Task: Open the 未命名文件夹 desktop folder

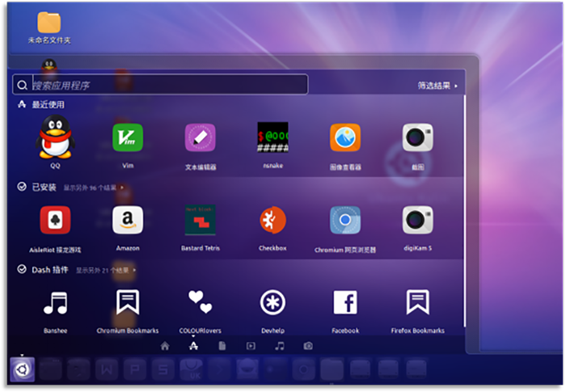Action: [49, 23]
